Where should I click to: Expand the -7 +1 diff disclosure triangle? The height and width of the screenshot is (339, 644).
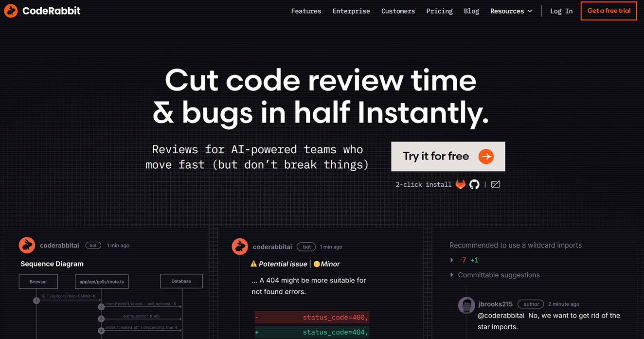[x=452, y=260]
